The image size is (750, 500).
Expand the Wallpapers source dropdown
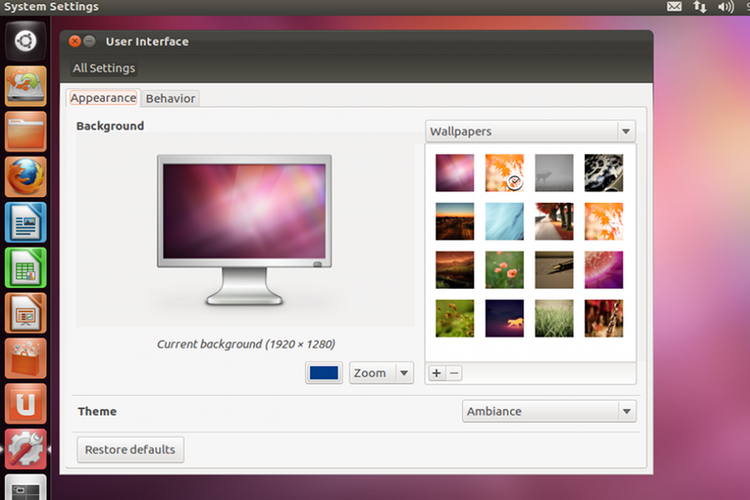(530, 131)
